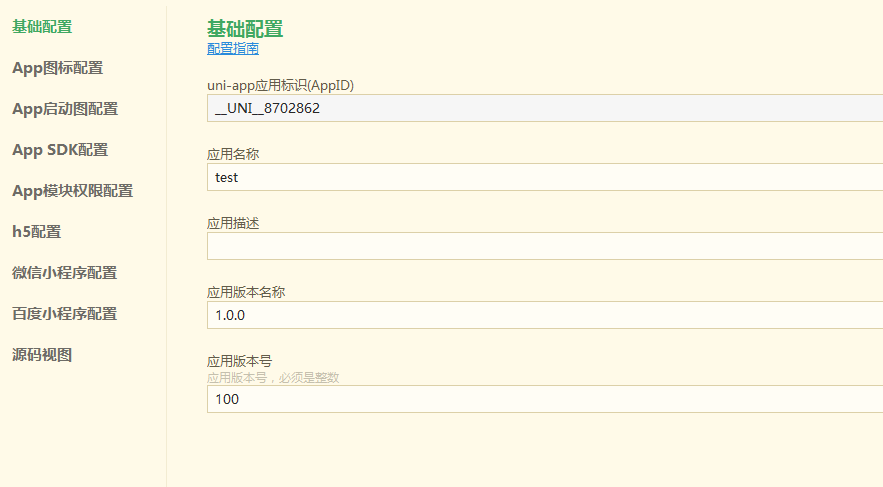Click the 应用版本名称 field label
This screenshot has height=487, width=883.
pyautogui.click(x=246, y=292)
